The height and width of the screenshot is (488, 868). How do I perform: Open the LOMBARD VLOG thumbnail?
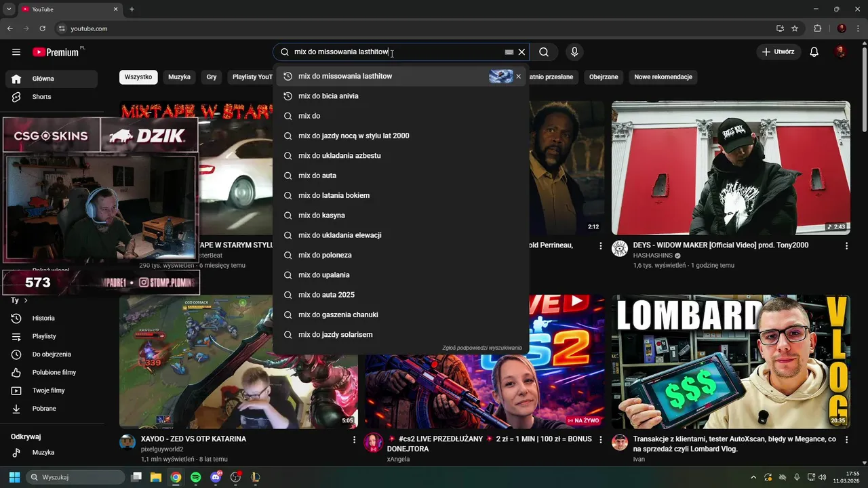[731, 362]
